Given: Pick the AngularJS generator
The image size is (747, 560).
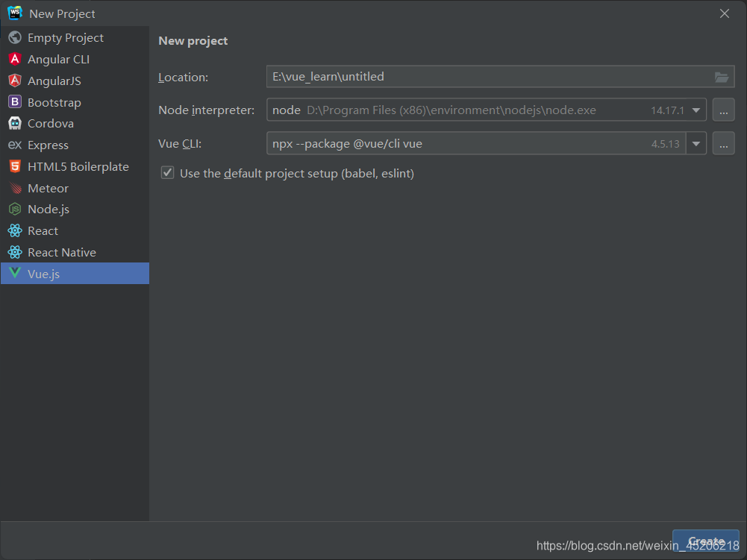Looking at the screenshot, I should pos(75,81).
